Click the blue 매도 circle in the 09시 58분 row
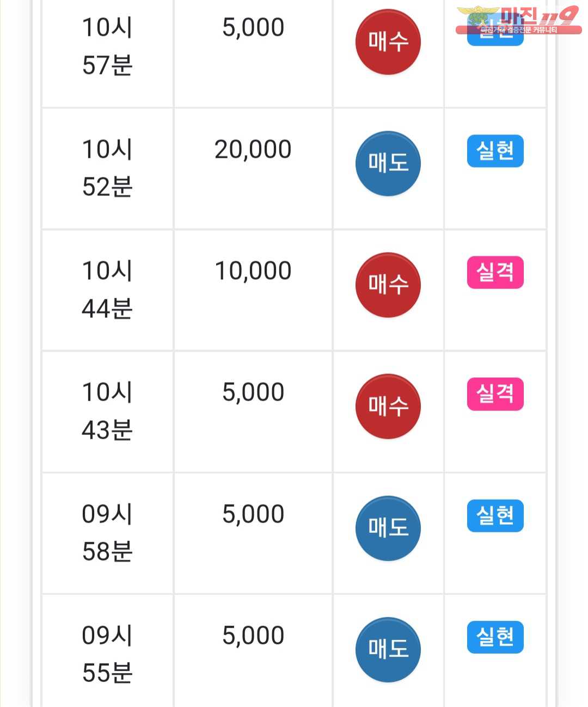 click(388, 528)
